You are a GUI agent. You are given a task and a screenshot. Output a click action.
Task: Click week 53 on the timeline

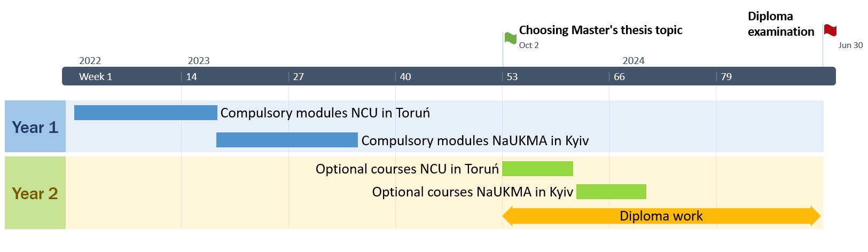pyautogui.click(x=512, y=76)
